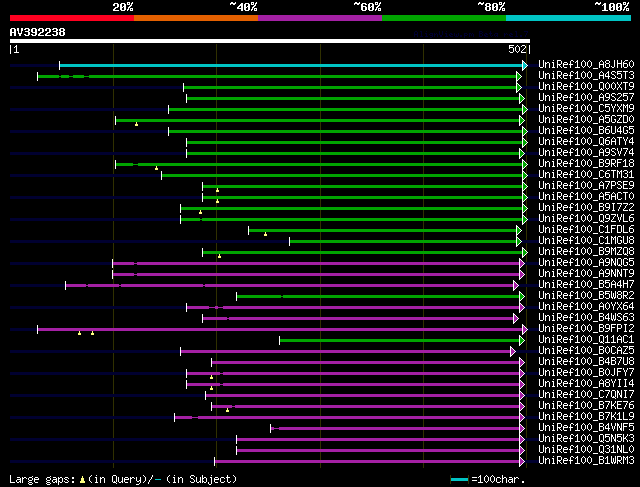The image size is (640, 487).
Task: Select the UniRef100_C1MGU8 label
Action: [x=586, y=241]
